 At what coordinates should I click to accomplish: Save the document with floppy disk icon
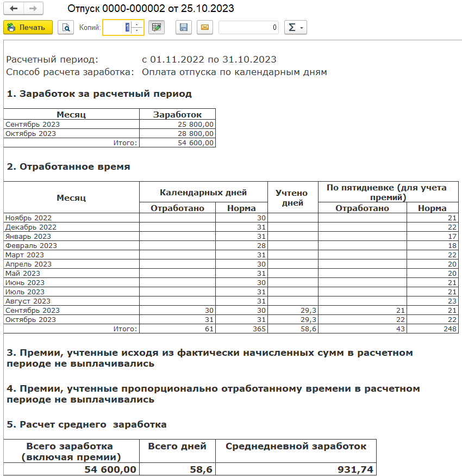point(184,27)
